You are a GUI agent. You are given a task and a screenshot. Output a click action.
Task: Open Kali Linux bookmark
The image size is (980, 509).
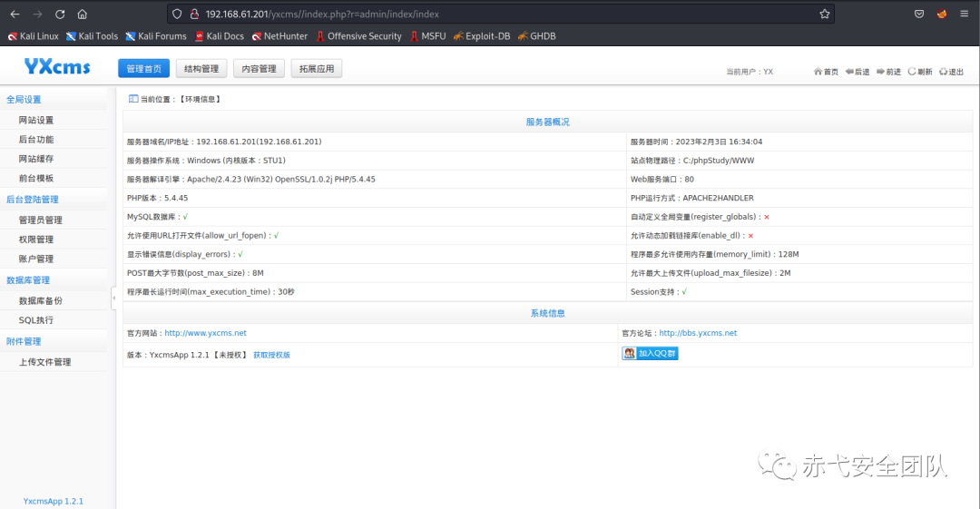point(34,36)
